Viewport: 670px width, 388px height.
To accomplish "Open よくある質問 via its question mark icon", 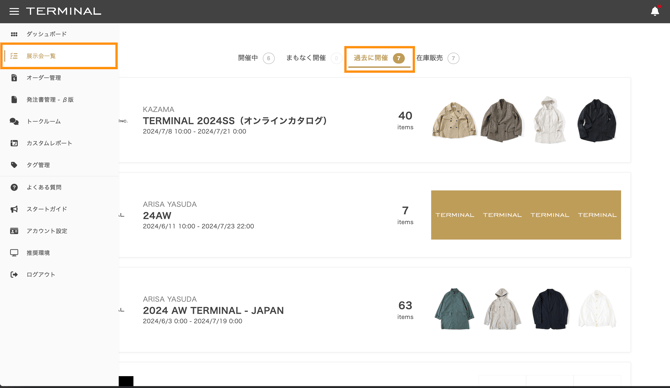I will [14, 187].
